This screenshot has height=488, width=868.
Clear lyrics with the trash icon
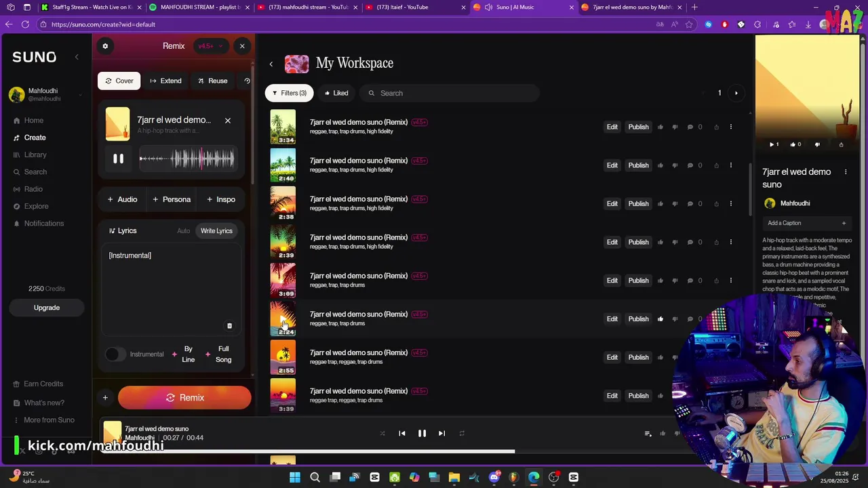click(229, 326)
